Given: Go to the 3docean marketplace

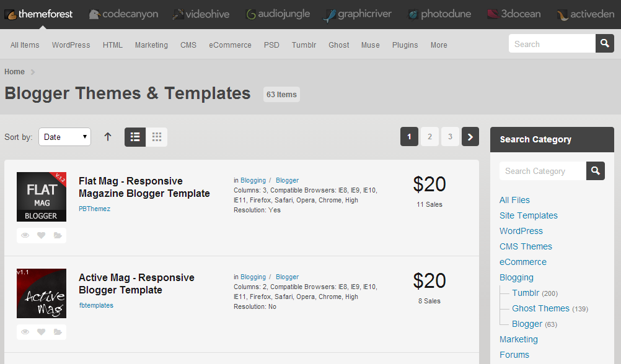Looking at the screenshot, I should point(514,14).
